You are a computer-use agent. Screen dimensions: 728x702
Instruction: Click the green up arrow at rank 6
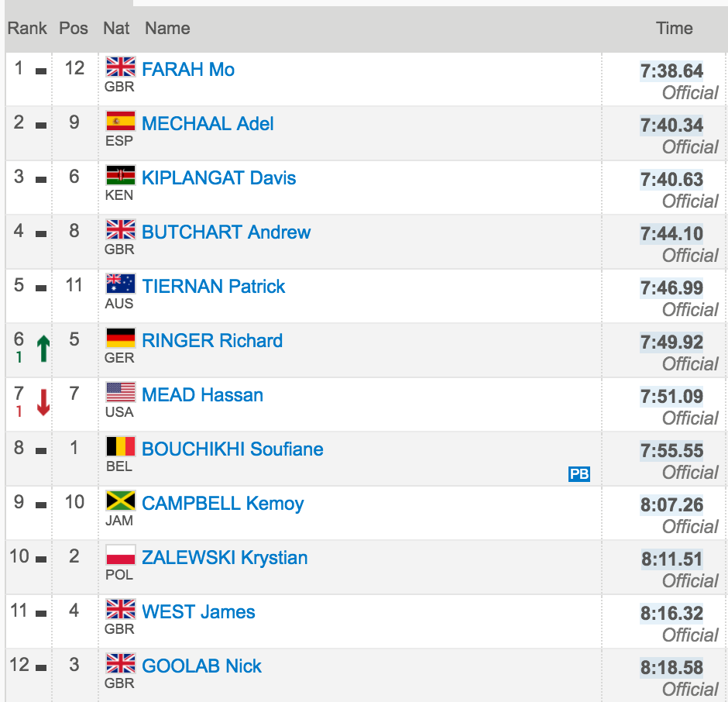[43, 349]
